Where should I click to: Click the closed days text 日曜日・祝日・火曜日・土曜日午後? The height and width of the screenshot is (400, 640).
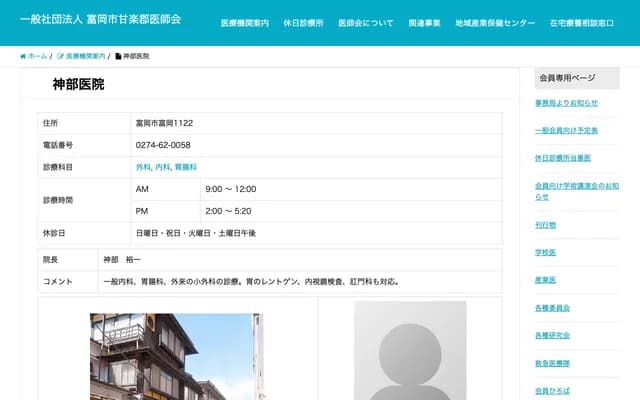(x=196, y=233)
